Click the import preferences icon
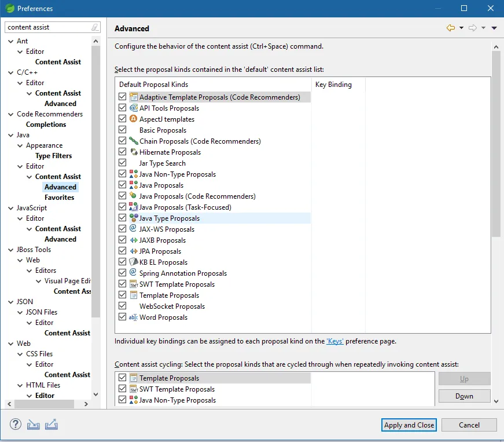Screen dimensions: 504x442 click(33, 425)
